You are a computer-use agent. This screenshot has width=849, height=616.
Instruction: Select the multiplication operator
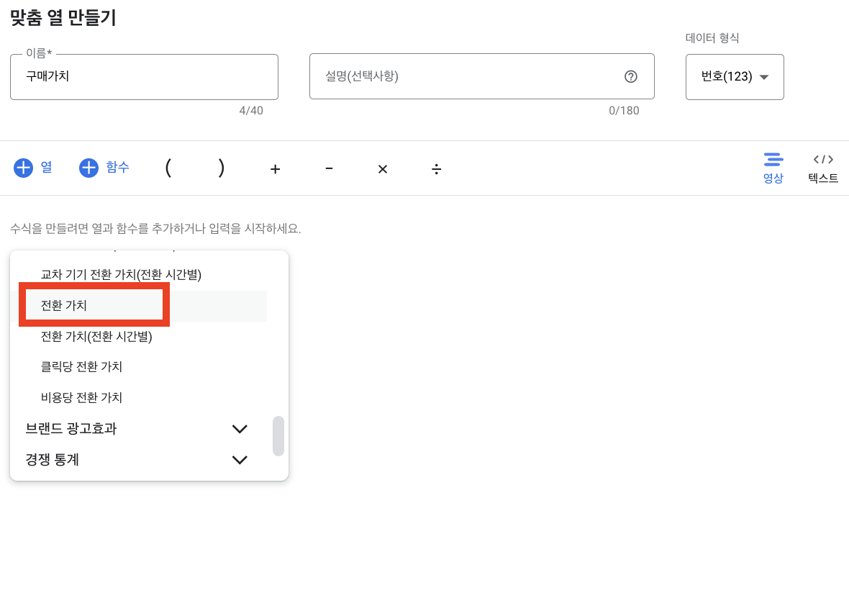point(382,168)
